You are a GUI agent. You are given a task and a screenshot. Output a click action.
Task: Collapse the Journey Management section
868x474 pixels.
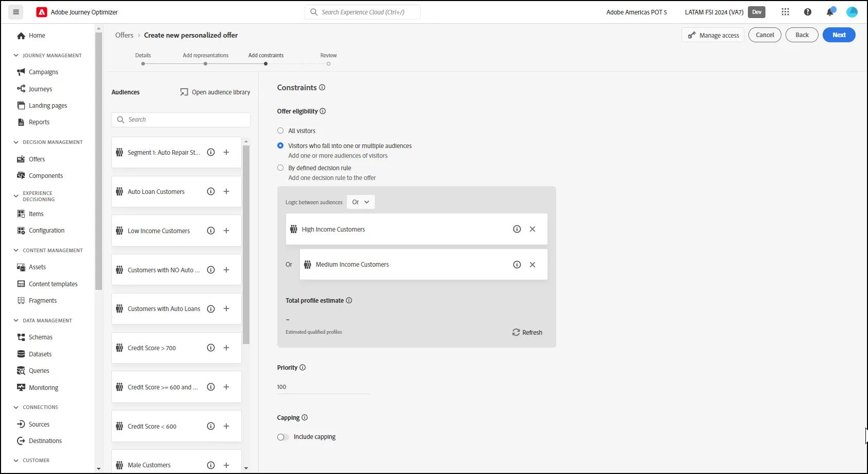pyautogui.click(x=16, y=55)
